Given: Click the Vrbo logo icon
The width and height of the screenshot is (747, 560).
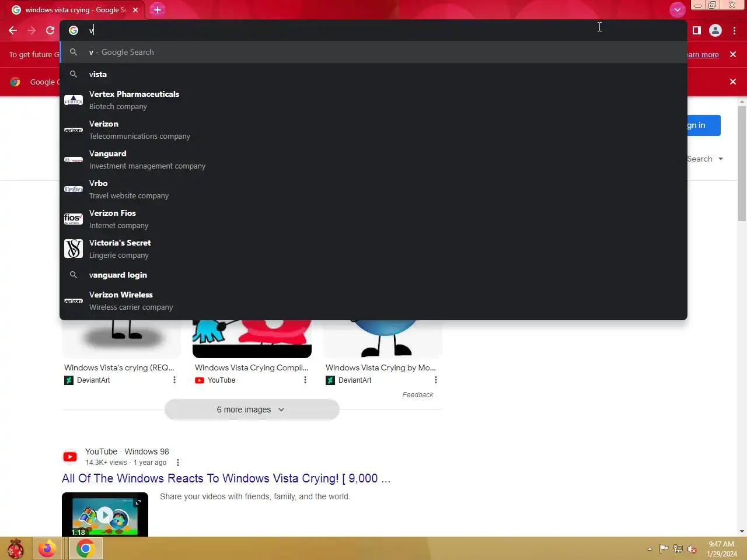Looking at the screenshot, I should 74,190.
